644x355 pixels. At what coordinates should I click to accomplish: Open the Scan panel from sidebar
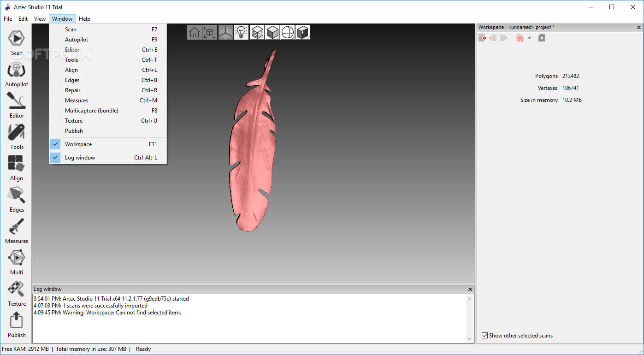(x=17, y=41)
